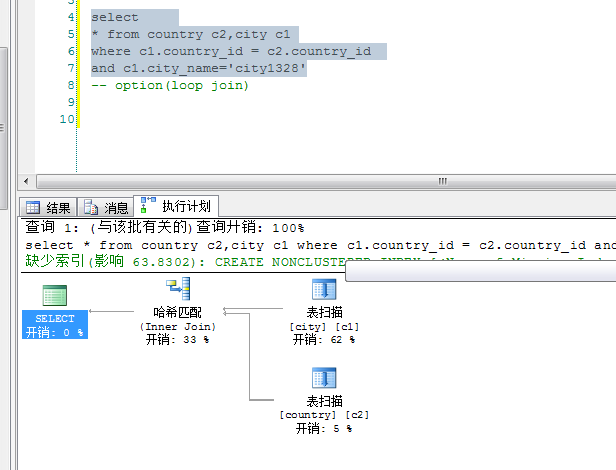Image resolution: width=616 pixels, height=470 pixels.
Task: Click the 哈希匹配 hash match operator icon
Action: click(178, 289)
